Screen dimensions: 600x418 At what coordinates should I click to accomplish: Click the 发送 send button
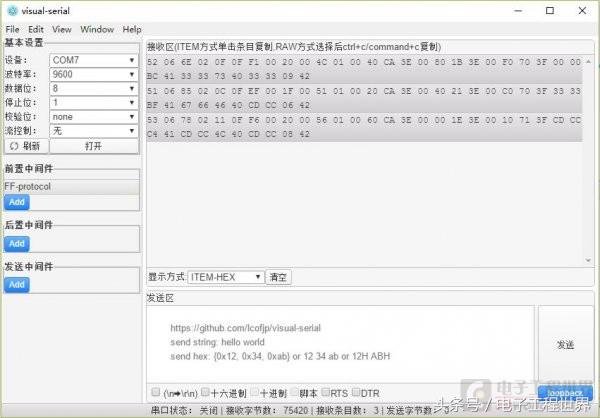pyautogui.click(x=565, y=345)
